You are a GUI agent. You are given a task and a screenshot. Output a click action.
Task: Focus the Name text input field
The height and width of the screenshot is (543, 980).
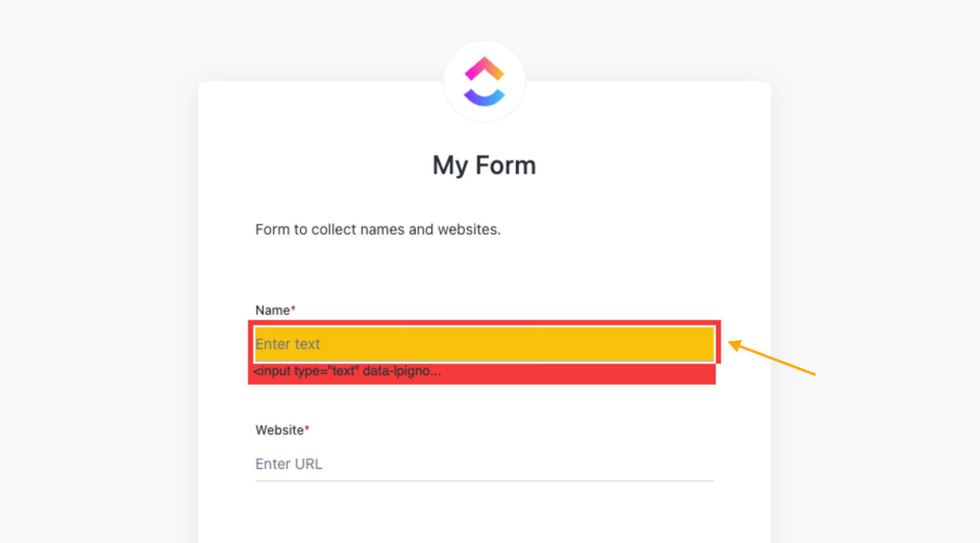click(x=484, y=344)
